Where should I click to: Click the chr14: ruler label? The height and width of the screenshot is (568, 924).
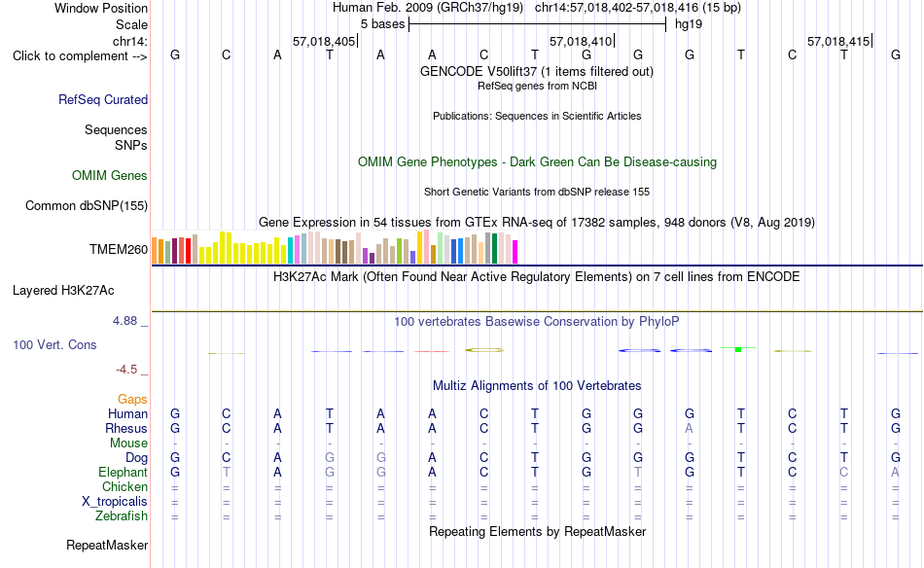130,41
